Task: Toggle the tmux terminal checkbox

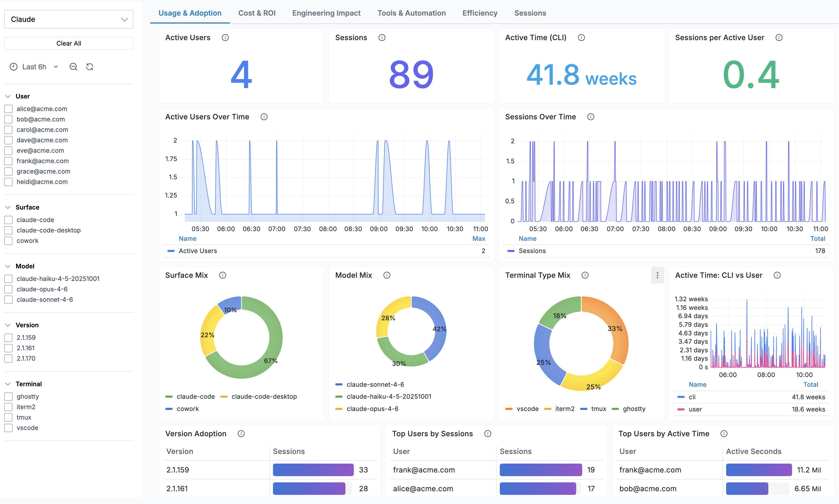Action: click(x=9, y=417)
